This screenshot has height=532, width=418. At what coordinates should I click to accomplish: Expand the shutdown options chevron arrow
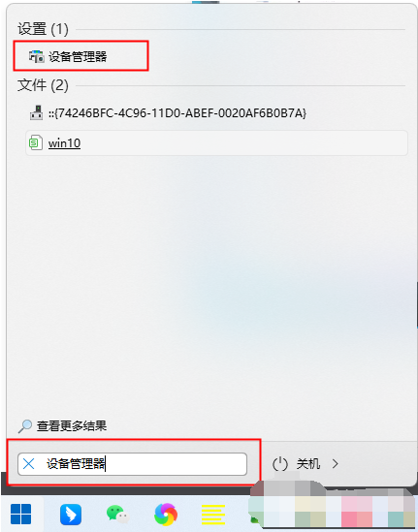pyautogui.click(x=336, y=463)
